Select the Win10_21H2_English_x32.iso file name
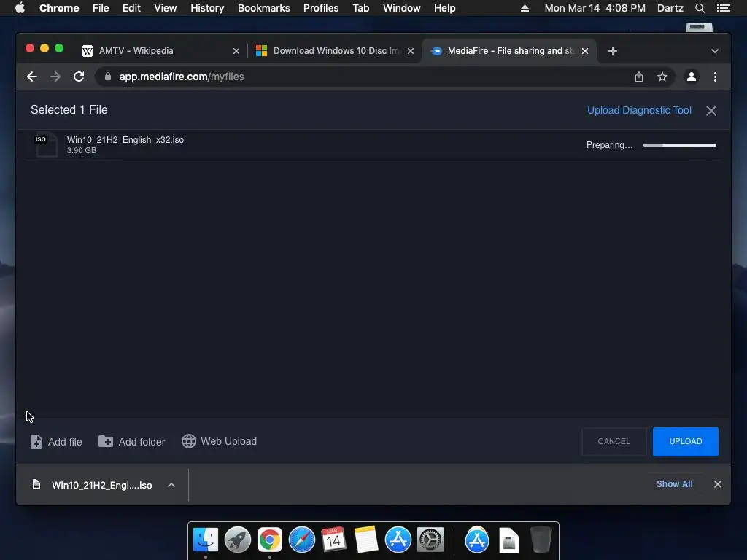Image resolution: width=747 pixels, height=560 pixels. 125,139
